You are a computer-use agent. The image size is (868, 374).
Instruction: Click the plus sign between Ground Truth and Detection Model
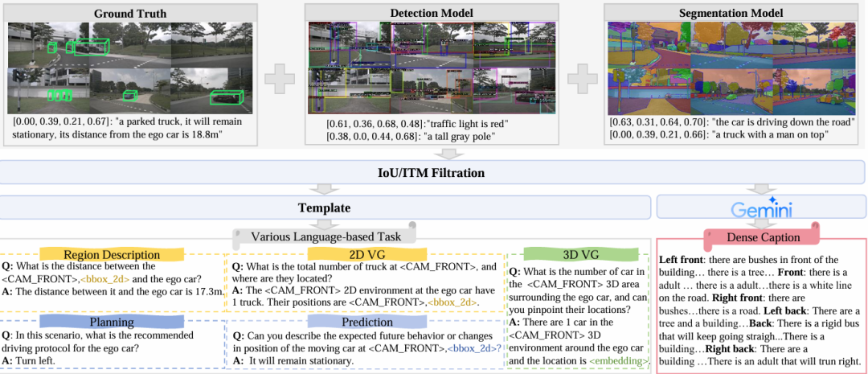280,80
